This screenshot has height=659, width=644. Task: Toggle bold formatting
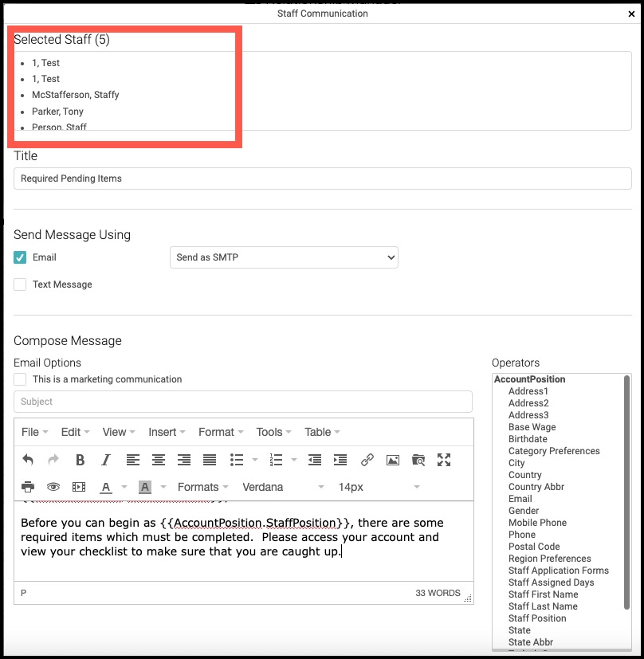(x=80, y=460)
